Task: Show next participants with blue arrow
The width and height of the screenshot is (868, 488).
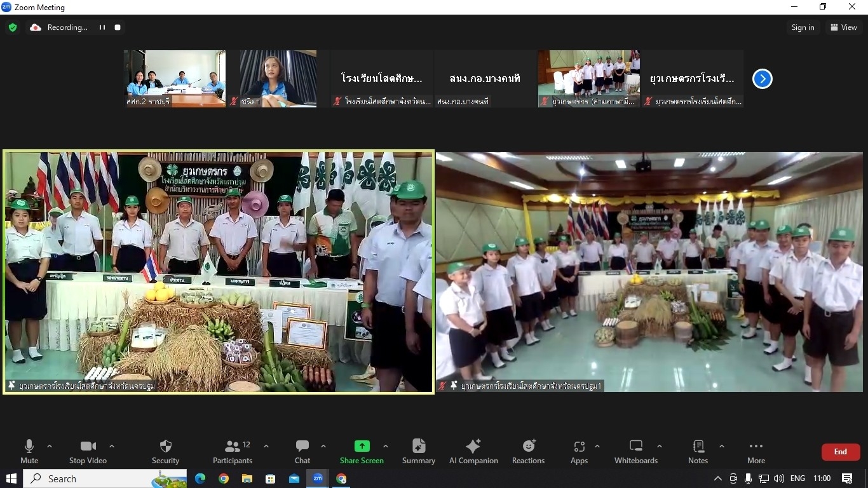Action: click(x=762, y=79)
